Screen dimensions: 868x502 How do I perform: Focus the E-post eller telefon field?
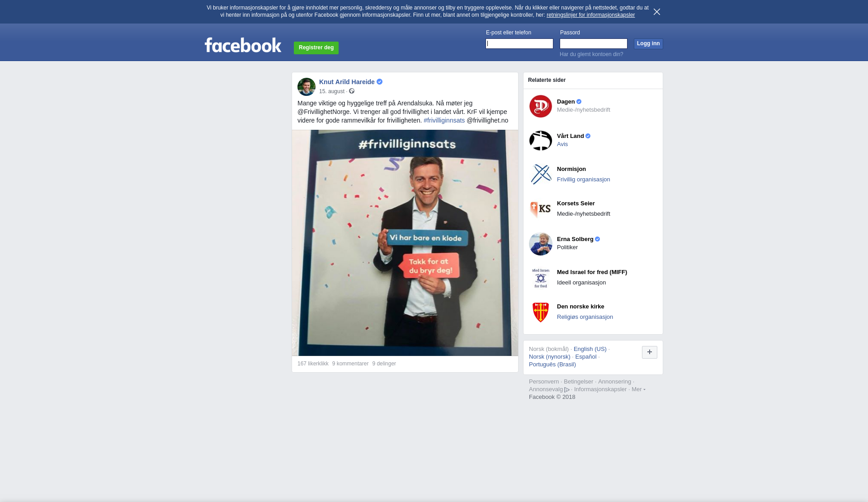[x=519, y=44]
